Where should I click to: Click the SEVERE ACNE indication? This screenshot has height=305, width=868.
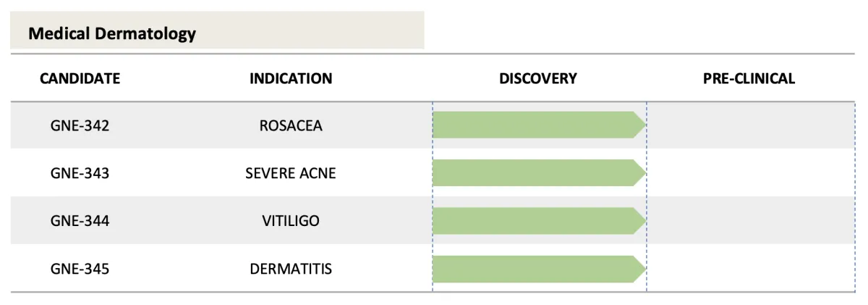[291, 173]
